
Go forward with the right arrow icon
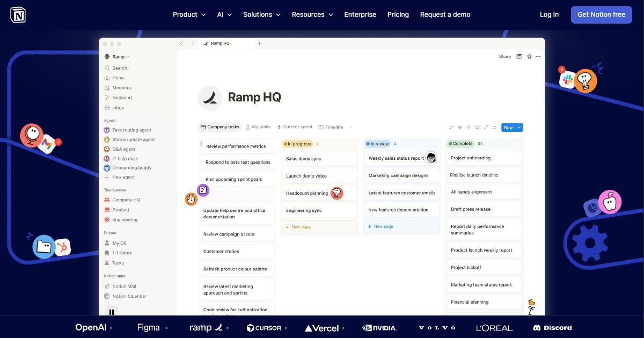click(193, 43)
